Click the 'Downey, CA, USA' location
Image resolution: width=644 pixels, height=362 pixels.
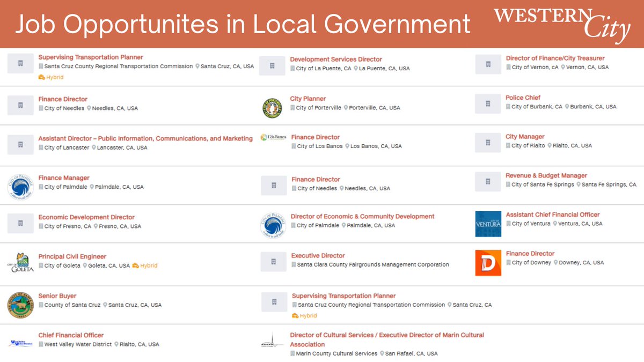click(581, 263)
